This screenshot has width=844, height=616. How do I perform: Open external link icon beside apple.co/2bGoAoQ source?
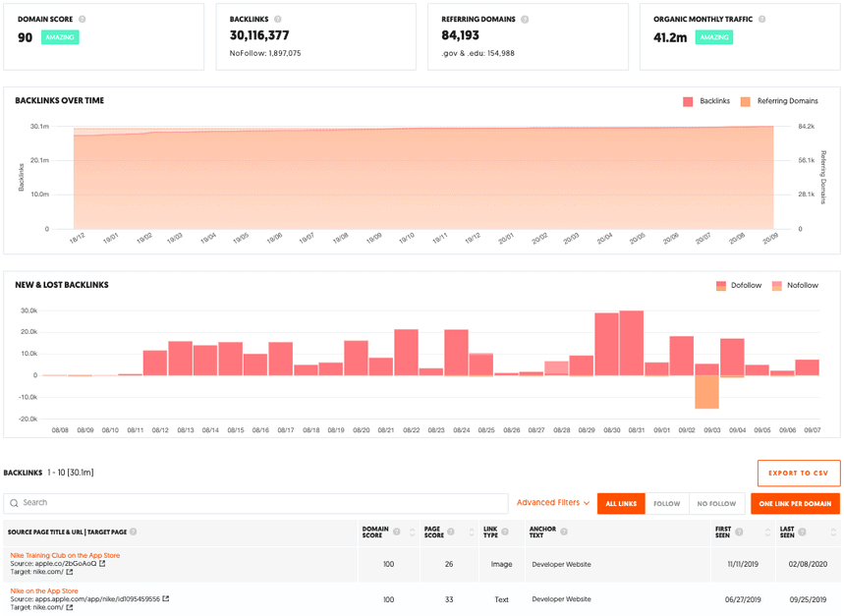pyautogui.click(x=102, y=564)
